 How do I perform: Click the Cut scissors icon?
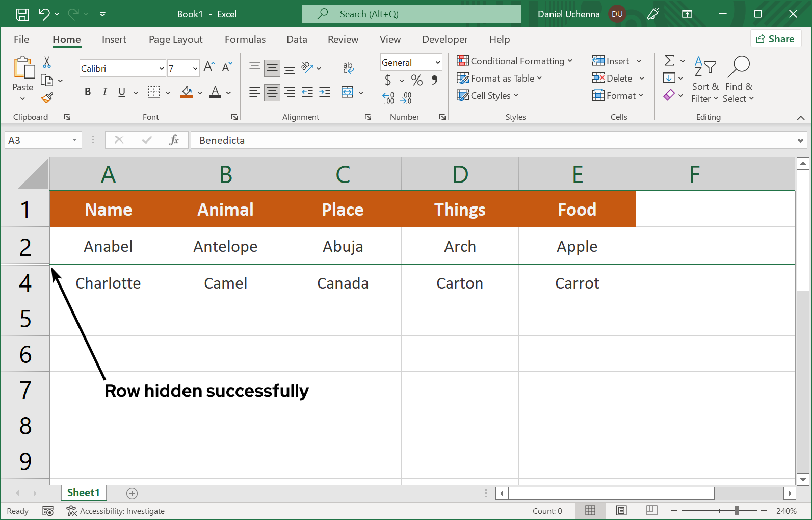(x=47, y=62)
